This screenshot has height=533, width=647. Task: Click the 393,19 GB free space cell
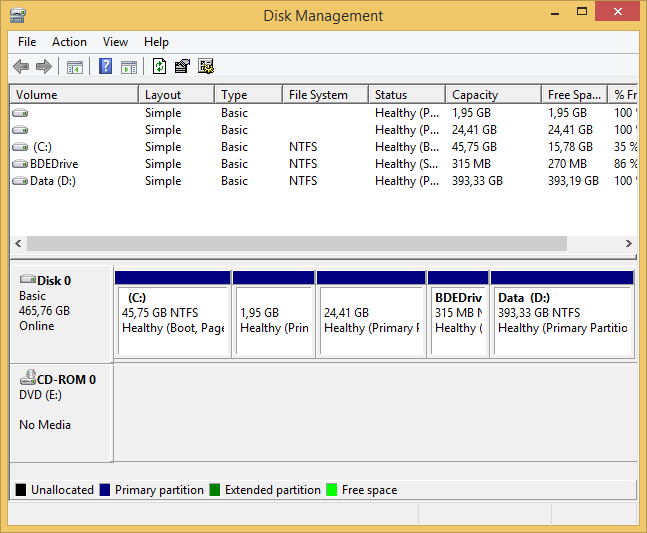[x=573, y=181]
